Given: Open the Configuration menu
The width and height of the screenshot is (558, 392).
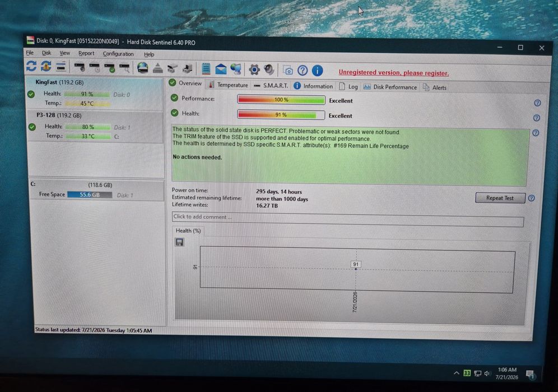Looking at the screenshot, I should click(x=118, y=54).
